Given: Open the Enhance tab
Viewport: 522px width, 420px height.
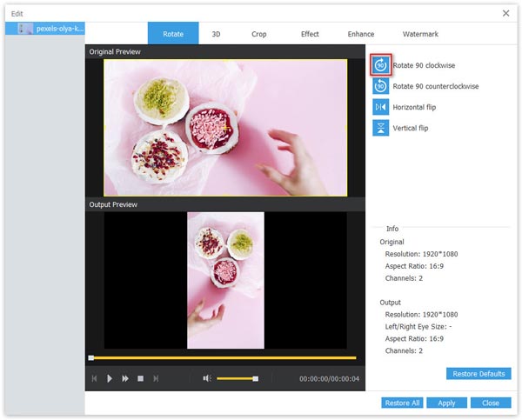Looking at the screenshot, I should point(361,34).
